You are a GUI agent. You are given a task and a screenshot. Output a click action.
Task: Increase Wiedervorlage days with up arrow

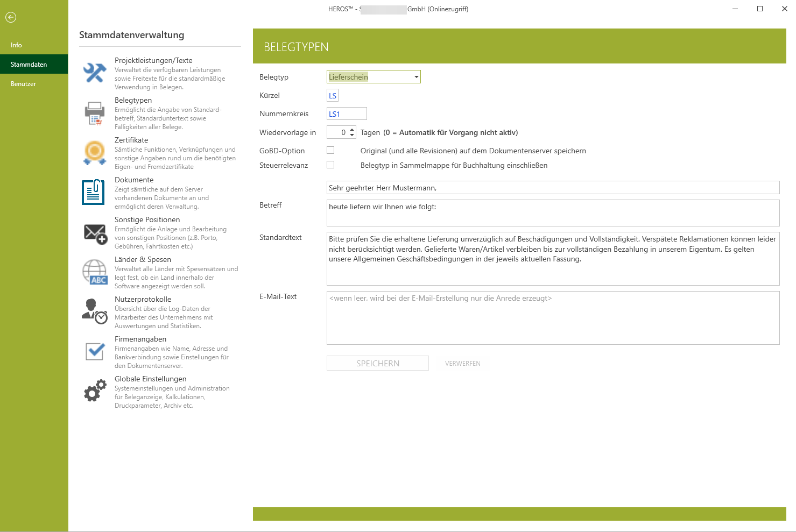352,130
